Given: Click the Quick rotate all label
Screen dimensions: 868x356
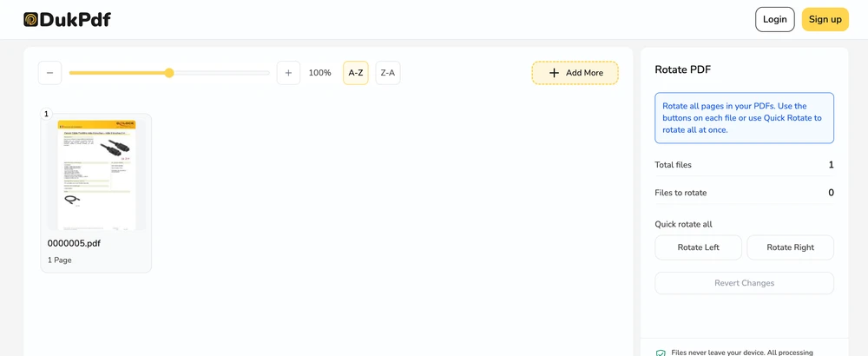Looking at the screenshot, I should pos(684,224).
